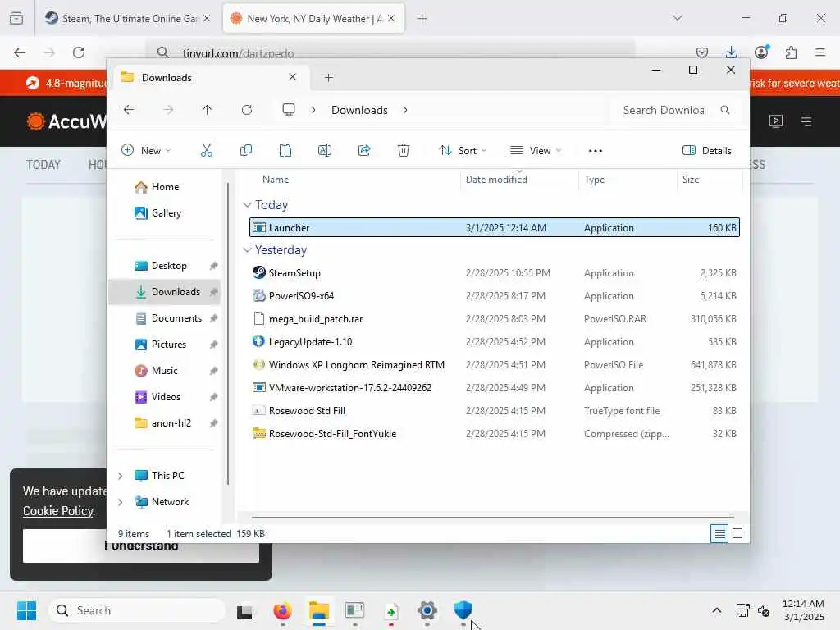This screenshot has height=630, width=840.
Task: Select the SteamSetup file
Action: (495, 272)
